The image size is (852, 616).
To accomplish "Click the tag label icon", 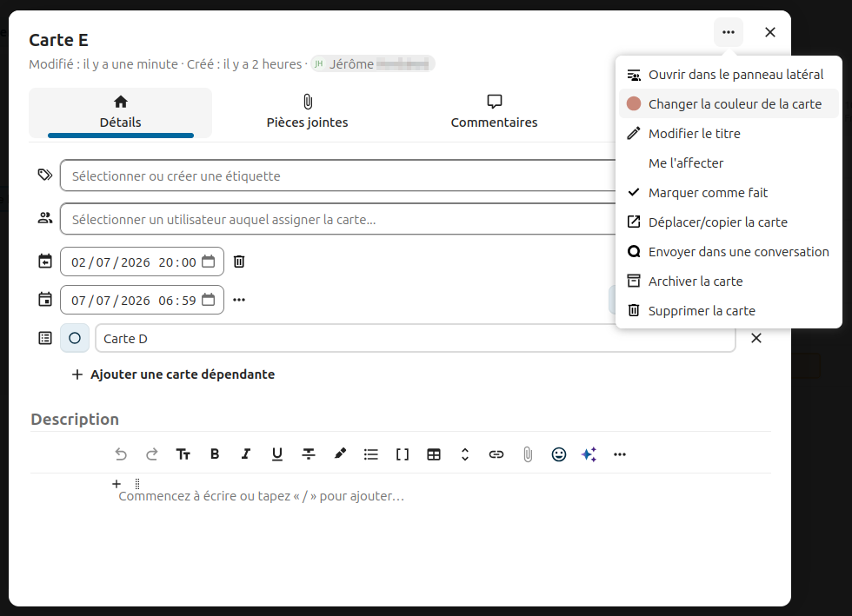I will point(45,175).
